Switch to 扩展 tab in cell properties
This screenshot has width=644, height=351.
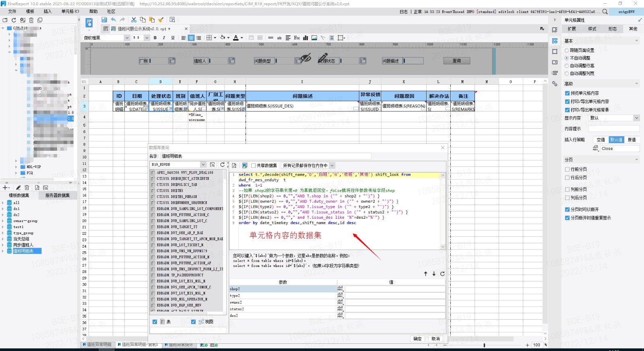point(572,29)
